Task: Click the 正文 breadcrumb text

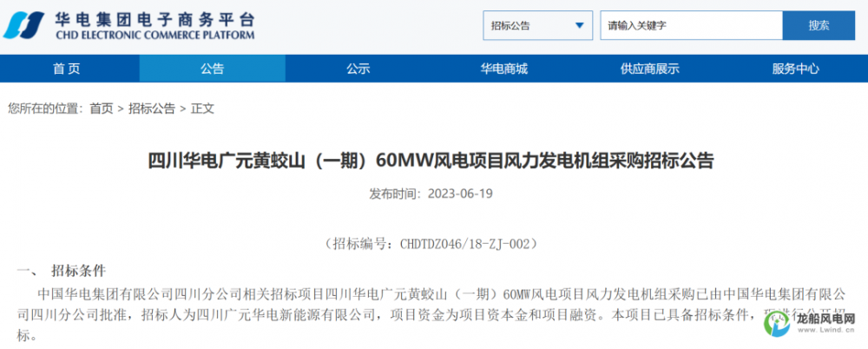Action: 202,109
